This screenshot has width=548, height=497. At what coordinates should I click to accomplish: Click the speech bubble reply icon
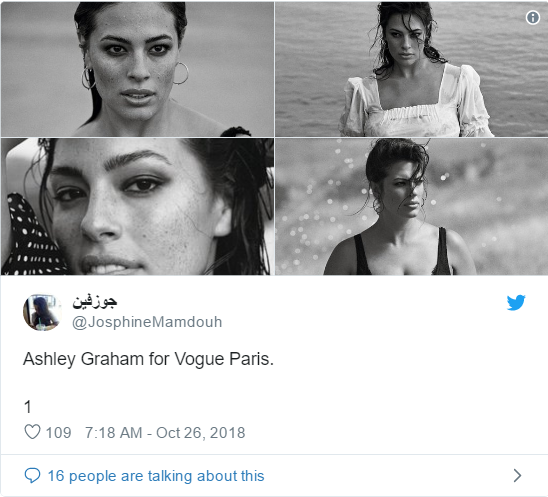[x=32, y=476]
